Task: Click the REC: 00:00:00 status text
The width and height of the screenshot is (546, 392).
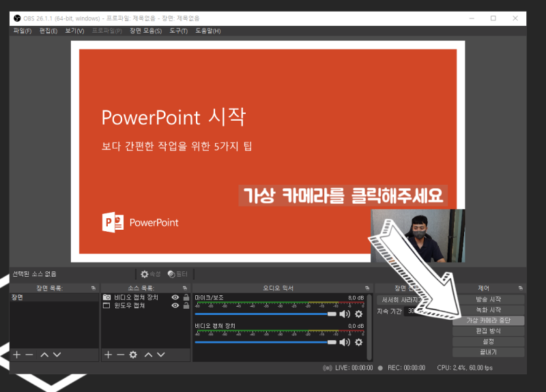Action: (x=406, y=367)
